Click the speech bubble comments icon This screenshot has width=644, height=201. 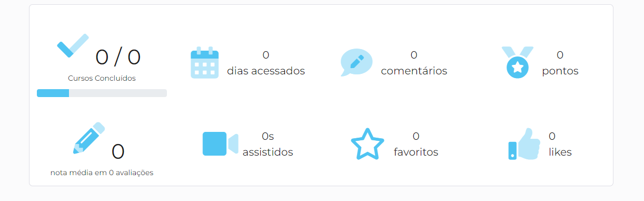point(356,62)
